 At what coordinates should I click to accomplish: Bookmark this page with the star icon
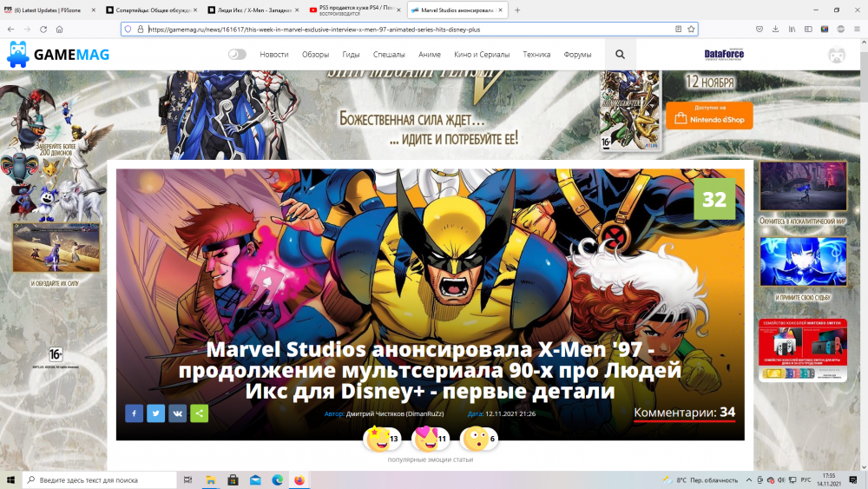[x=691, y=30]
